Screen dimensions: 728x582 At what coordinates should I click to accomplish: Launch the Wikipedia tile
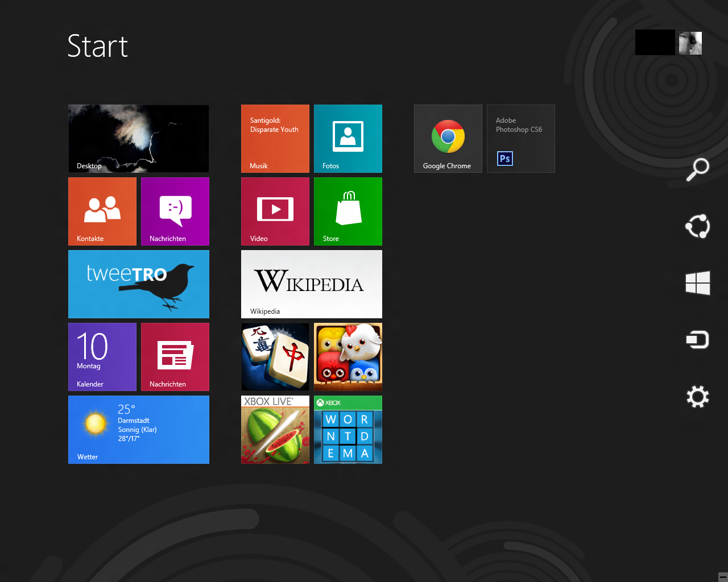pos(311,284)
